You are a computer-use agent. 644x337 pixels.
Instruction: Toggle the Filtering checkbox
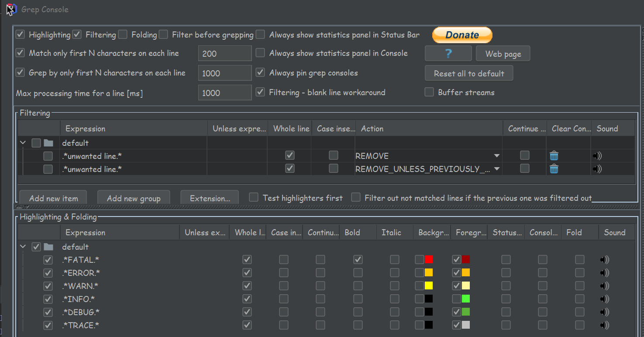tap(77, 34)
